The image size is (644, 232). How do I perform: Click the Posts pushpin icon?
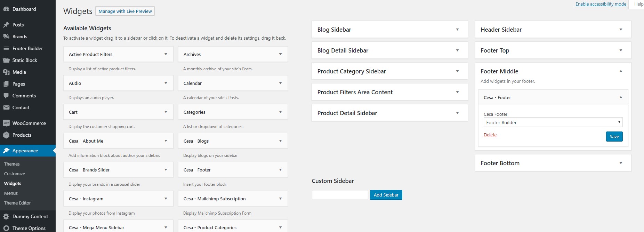[x=6, y=25]
